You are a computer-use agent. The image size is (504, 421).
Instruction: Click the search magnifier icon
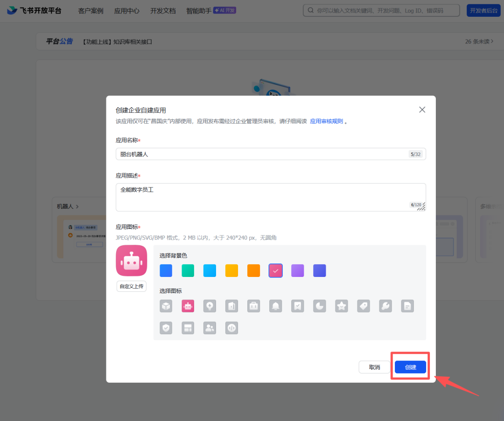(x=310, y=10)
